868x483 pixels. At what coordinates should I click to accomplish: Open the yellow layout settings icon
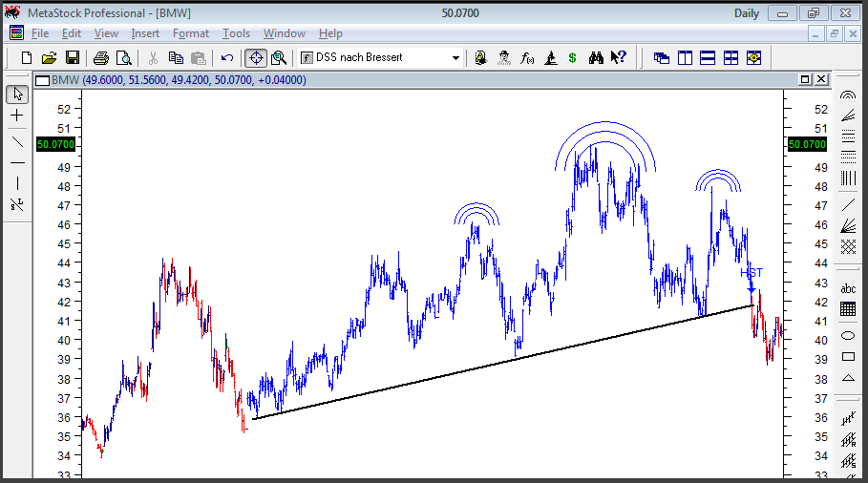click(753, 57)
